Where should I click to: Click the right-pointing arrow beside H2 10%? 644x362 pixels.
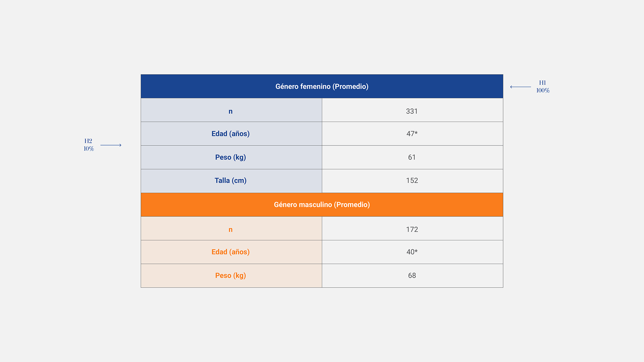tap(111, 145)
